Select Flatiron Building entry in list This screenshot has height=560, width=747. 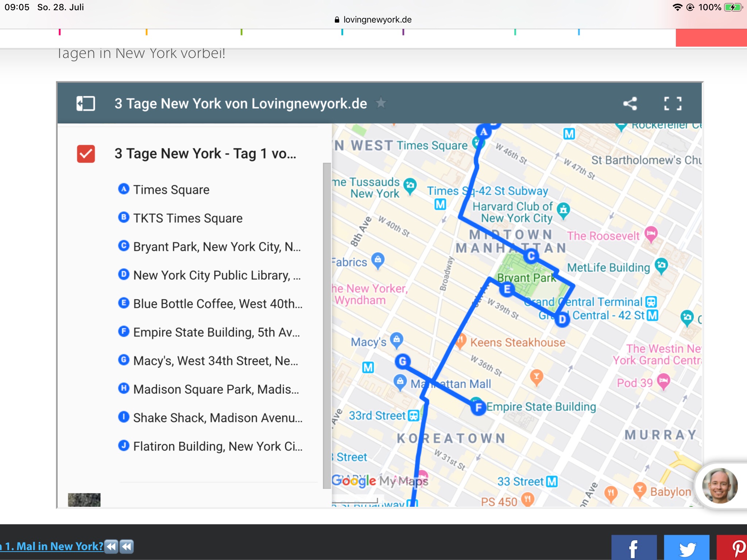coord(210,446)
